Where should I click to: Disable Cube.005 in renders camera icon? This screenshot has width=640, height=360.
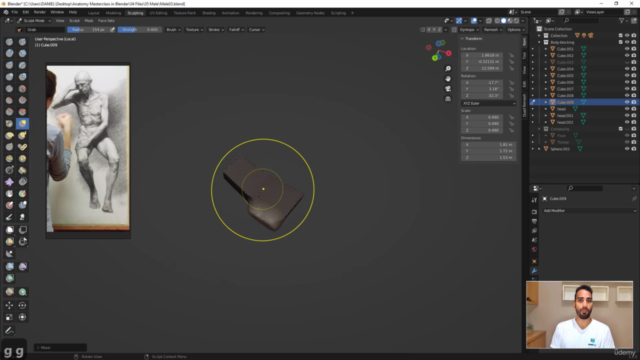634,76
